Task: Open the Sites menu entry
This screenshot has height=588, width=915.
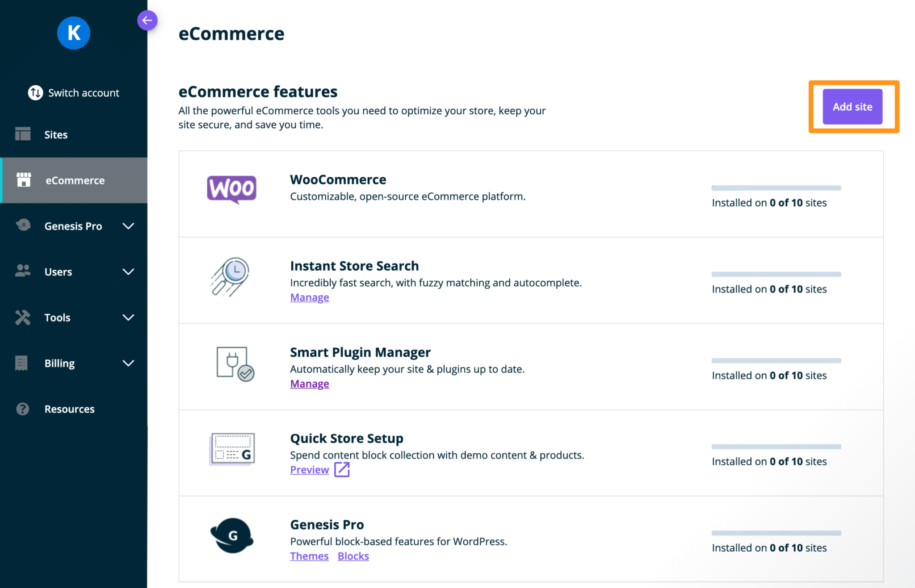Action: point(55,134)
